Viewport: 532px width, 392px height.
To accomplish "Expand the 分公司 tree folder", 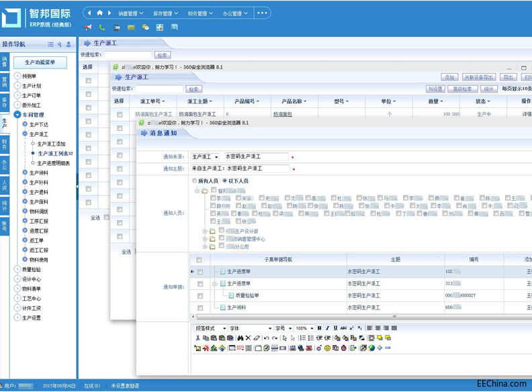I will coord(205,247).
